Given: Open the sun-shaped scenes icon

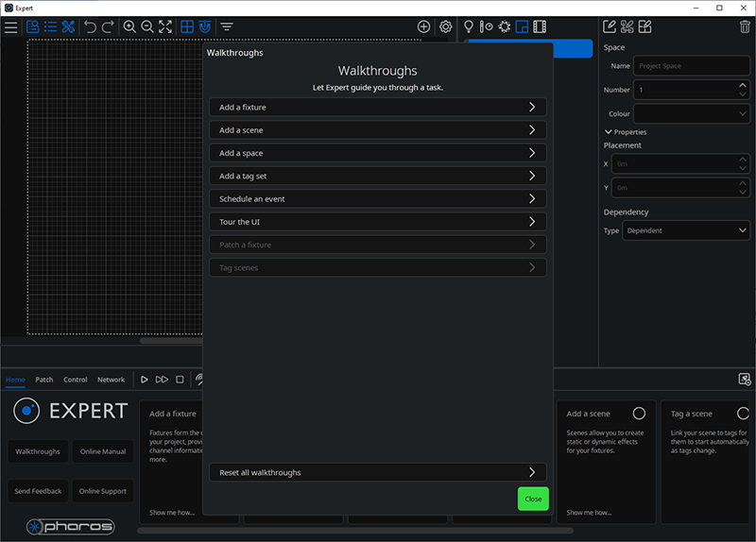Looking at the screenshot, I should 505,26.
